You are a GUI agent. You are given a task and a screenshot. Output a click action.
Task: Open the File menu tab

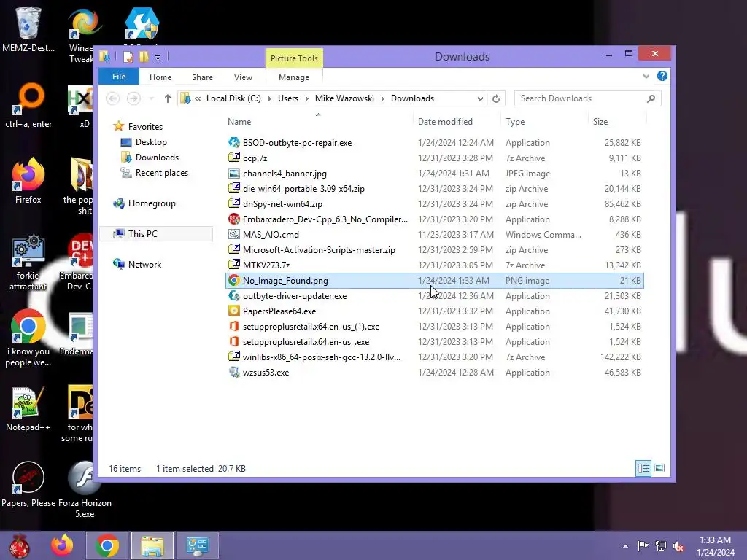[119, 77]
